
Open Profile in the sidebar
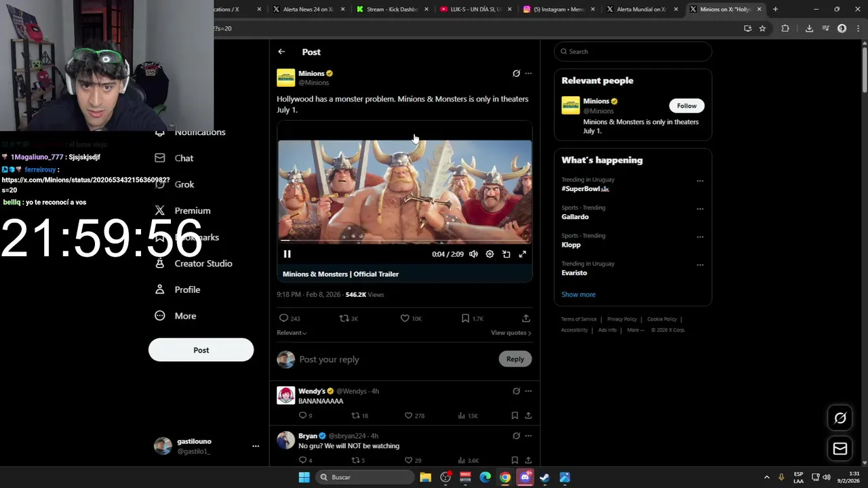pos(177,289)
